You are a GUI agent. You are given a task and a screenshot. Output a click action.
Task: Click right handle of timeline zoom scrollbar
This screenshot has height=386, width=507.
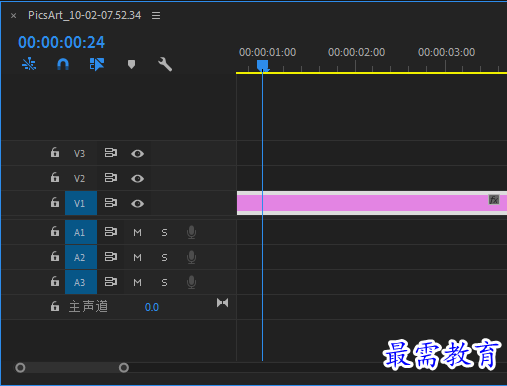[124, 368]
